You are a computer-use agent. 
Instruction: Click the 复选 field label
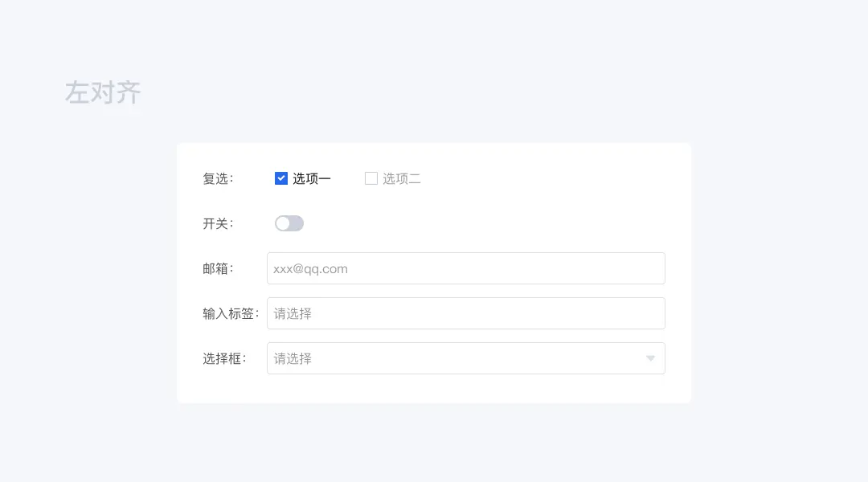click(217, 178)
